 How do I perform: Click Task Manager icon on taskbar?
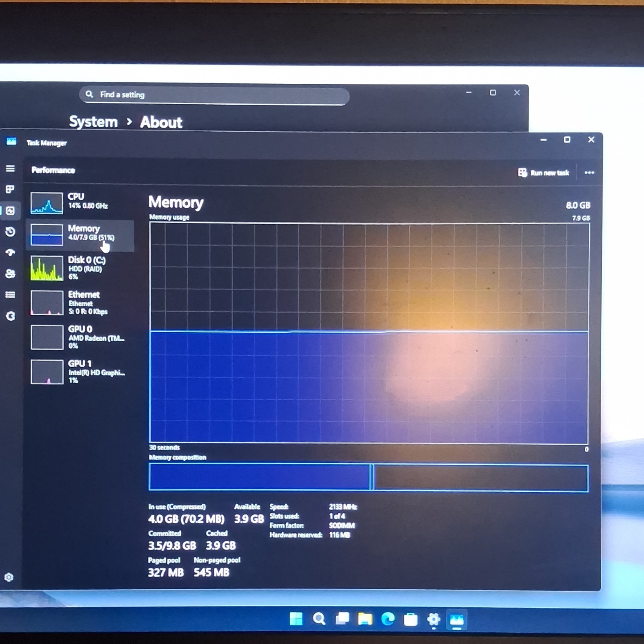457,620
